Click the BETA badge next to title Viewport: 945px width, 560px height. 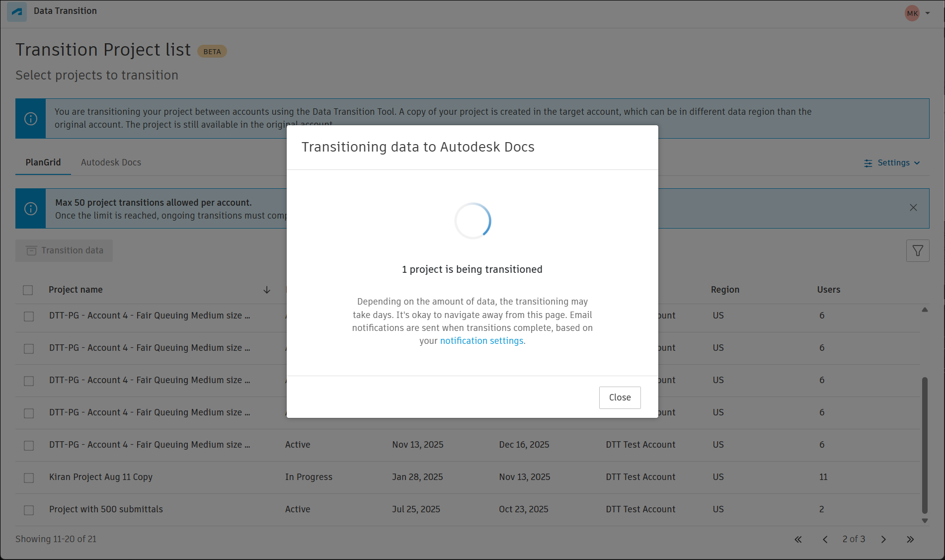click(x=212, y=52)
